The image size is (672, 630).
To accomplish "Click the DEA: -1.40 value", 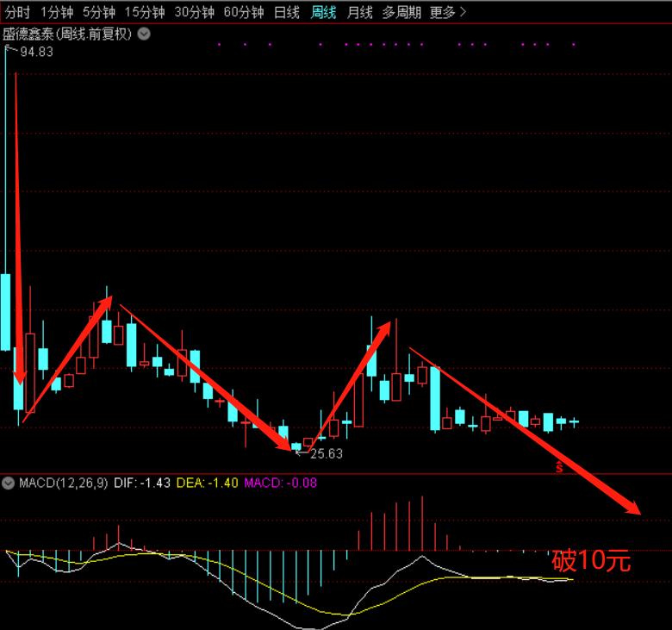I will [x=207, y=483].
